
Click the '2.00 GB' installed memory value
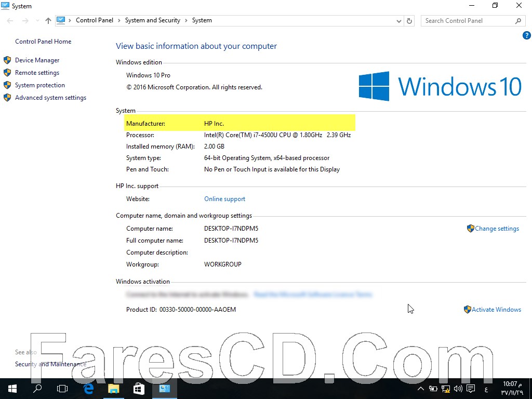pos(214,147)
